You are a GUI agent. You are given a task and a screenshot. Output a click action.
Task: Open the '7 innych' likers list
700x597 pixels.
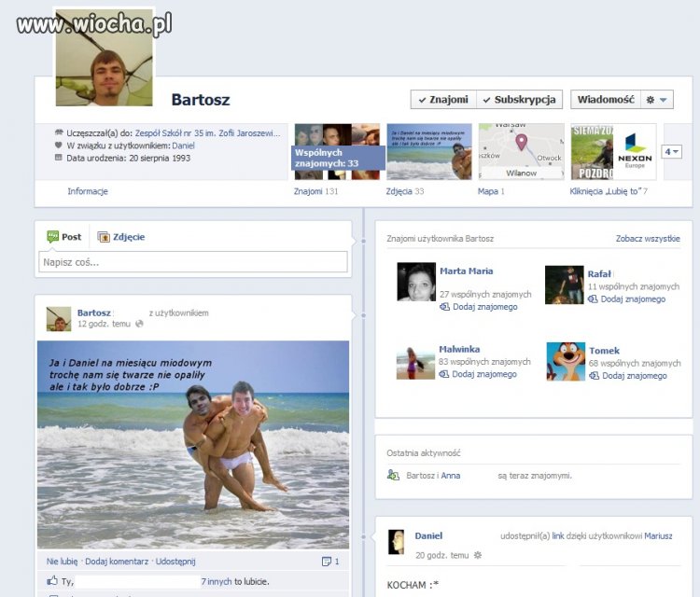point(217,581)
